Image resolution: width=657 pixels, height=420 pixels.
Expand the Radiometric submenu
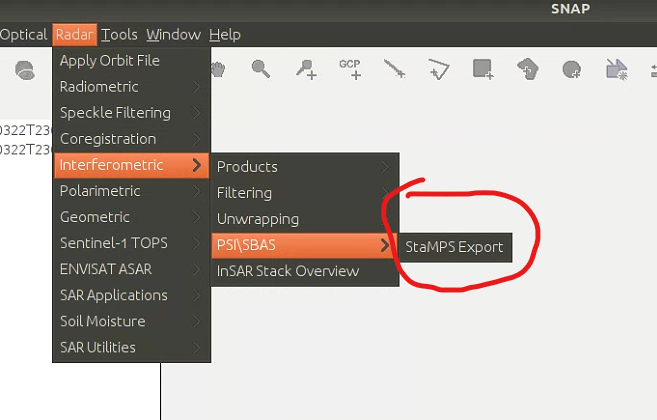131,87
